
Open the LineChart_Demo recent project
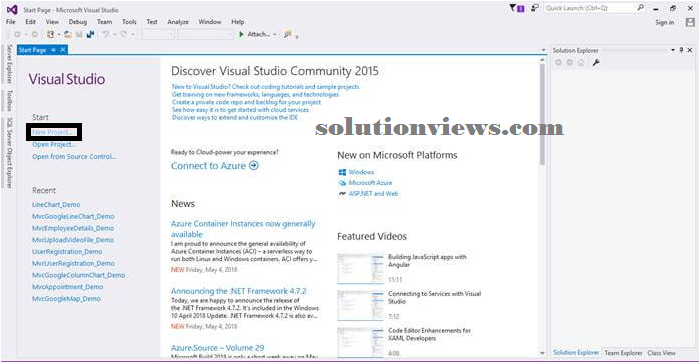click(x=56, y=205)
